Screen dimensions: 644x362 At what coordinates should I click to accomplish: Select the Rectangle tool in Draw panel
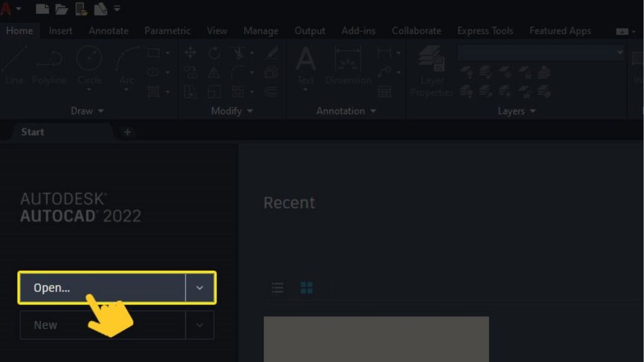pyautogui.click(x=153, y=53)
